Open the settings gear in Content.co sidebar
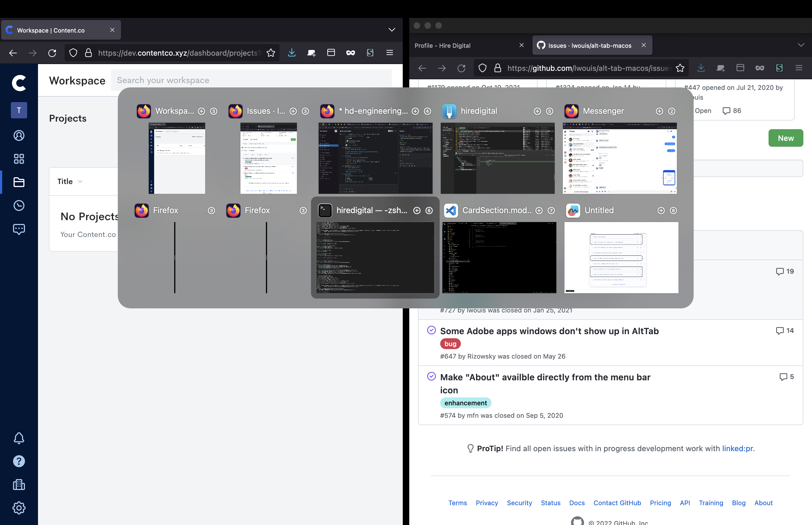The height and width of the screenshot is (525, 812). [19, 508]
